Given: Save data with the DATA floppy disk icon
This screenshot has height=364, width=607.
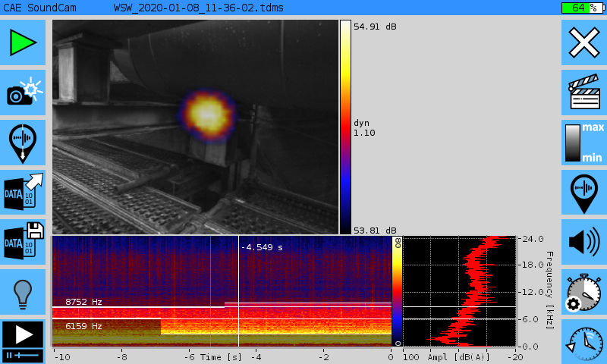Looking at the screenshot, I should coord(23,241).
